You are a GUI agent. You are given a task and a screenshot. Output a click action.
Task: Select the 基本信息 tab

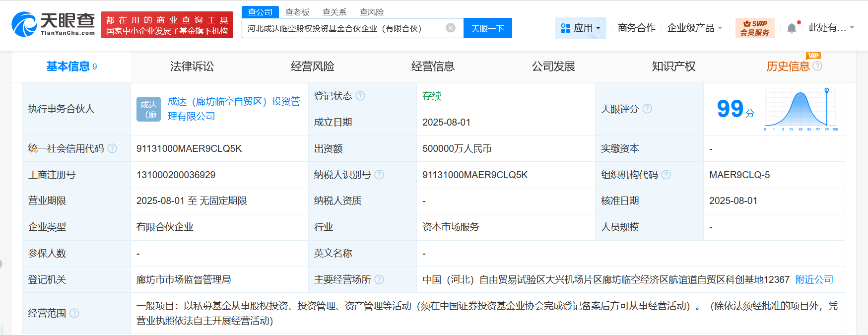pos(71,67)
